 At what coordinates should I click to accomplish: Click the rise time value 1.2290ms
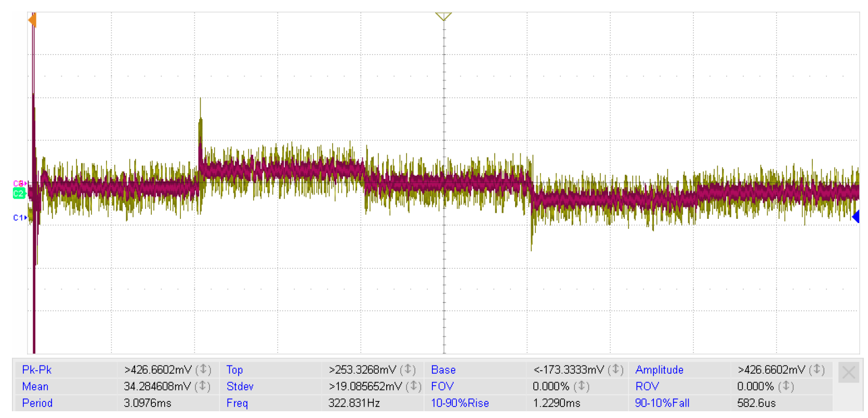coord(556,403)
